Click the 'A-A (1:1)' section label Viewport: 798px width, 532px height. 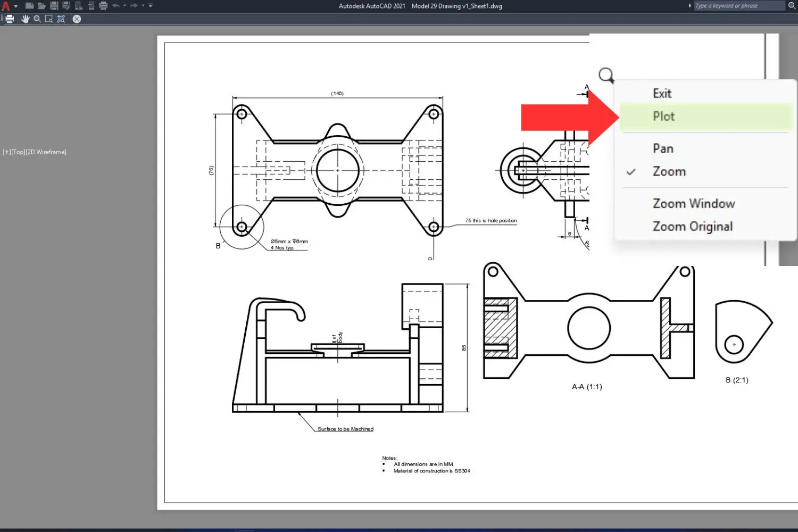[587, 387]
